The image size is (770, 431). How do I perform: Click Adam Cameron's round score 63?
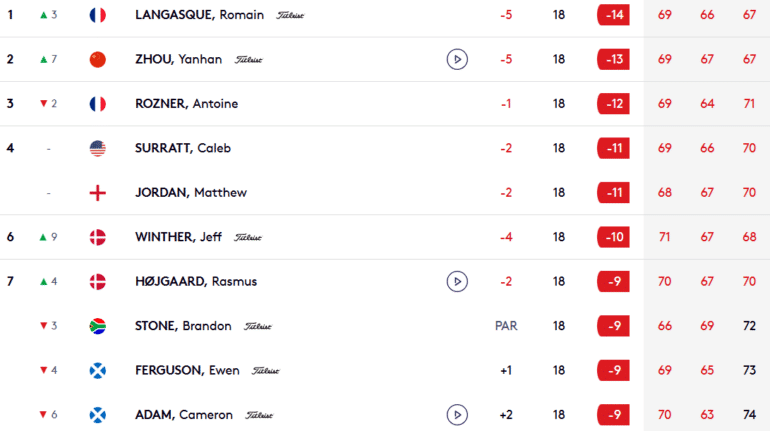pos(707,415)
